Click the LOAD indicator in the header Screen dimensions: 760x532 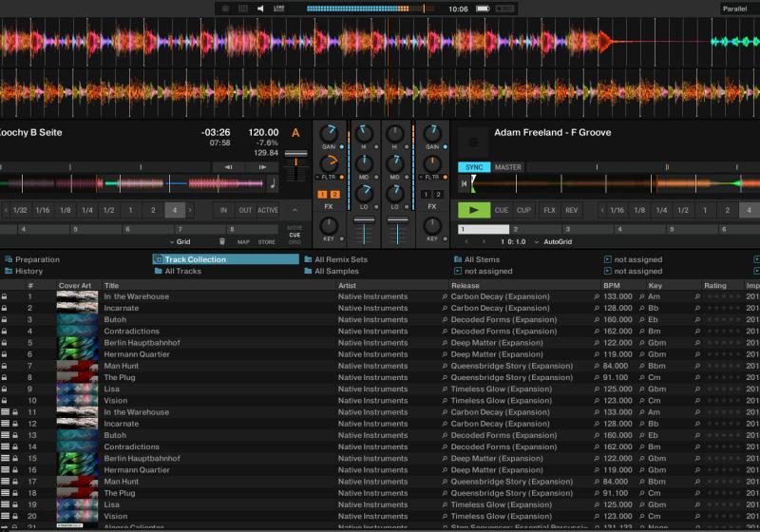pos(278,9)
